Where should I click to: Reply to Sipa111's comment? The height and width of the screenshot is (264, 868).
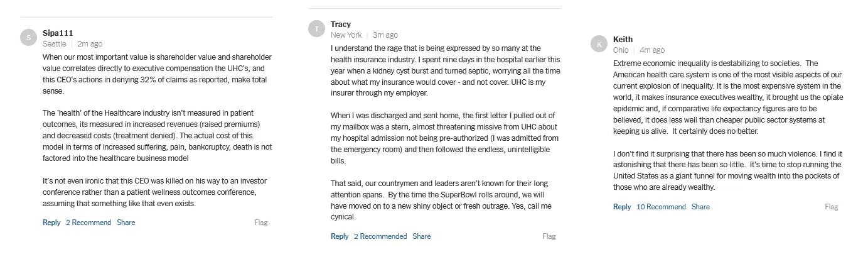(51, 223)
